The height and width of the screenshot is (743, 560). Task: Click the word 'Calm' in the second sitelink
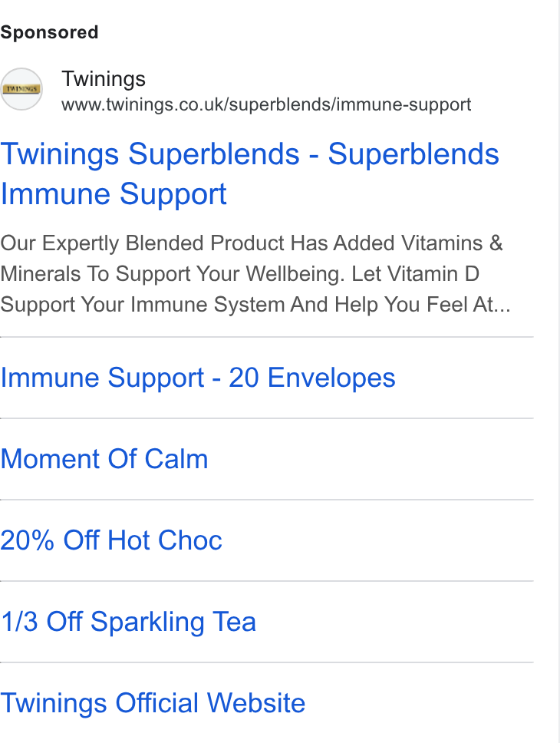pos(176,459)
